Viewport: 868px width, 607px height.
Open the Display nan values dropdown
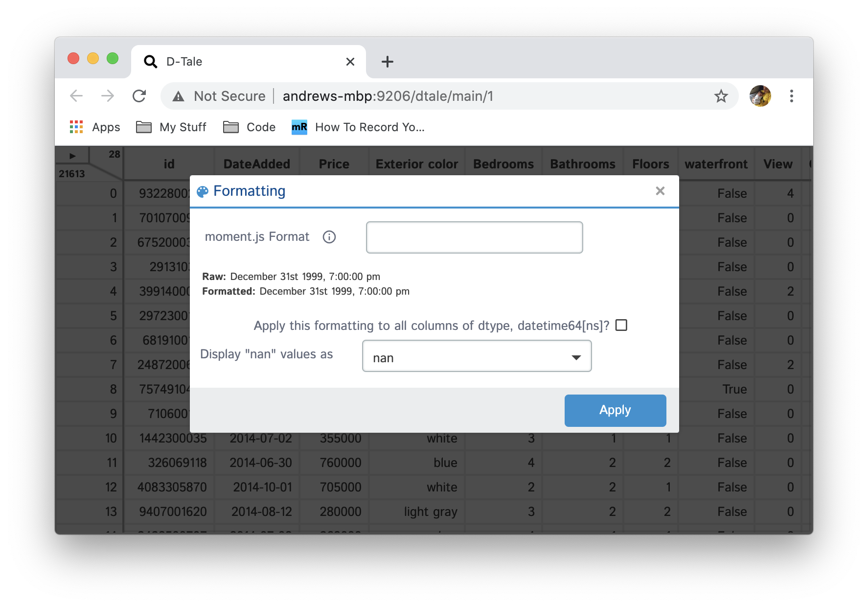click(x=477, y=356)
